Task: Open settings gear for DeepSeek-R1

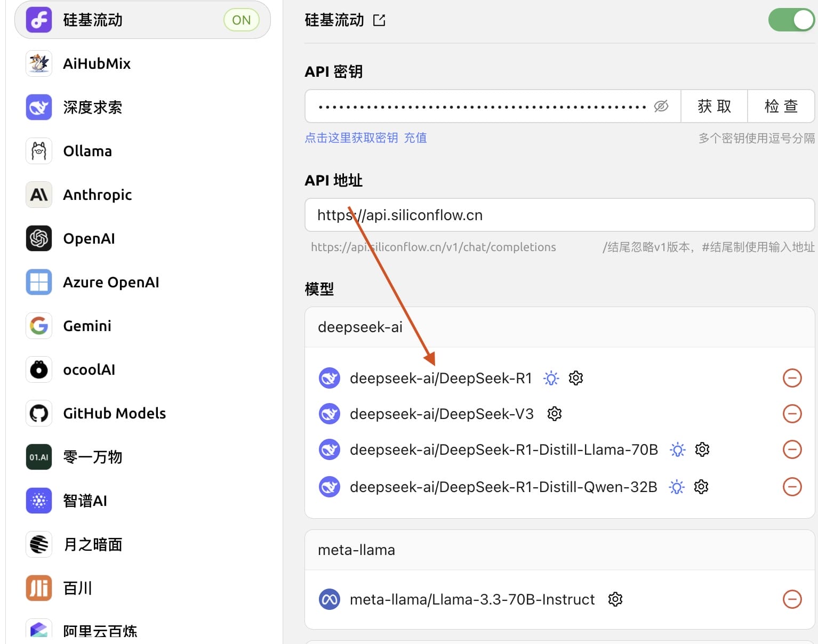Action: (576, 378)
